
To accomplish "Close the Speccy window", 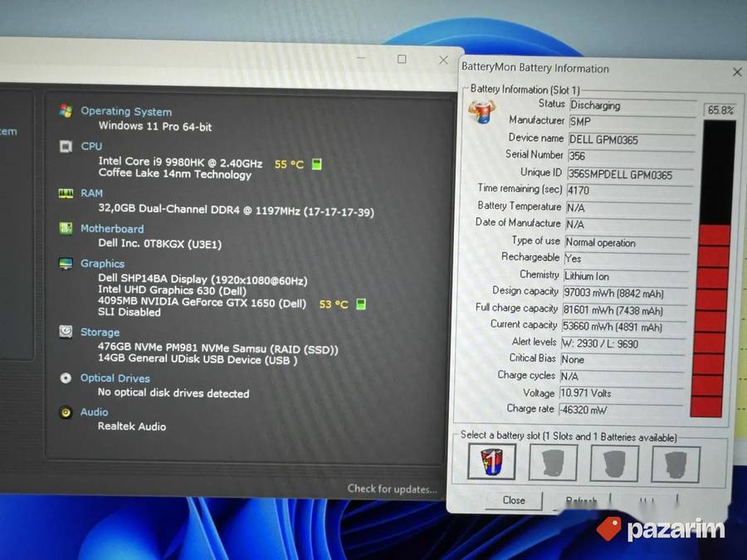I will (x=443, y=60).
